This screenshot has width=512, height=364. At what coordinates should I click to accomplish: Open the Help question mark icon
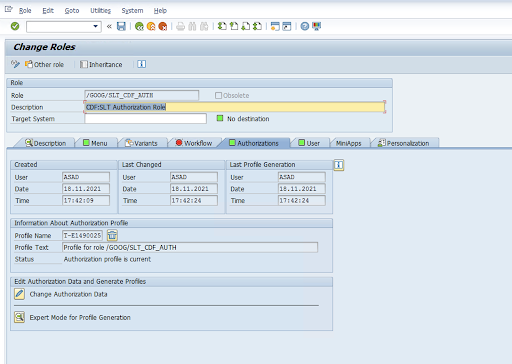tap(305, 26)
